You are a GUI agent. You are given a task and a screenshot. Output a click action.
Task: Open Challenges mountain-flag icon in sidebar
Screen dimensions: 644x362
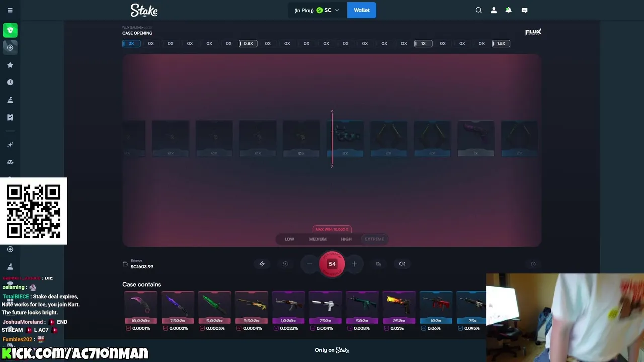[10, 100]
